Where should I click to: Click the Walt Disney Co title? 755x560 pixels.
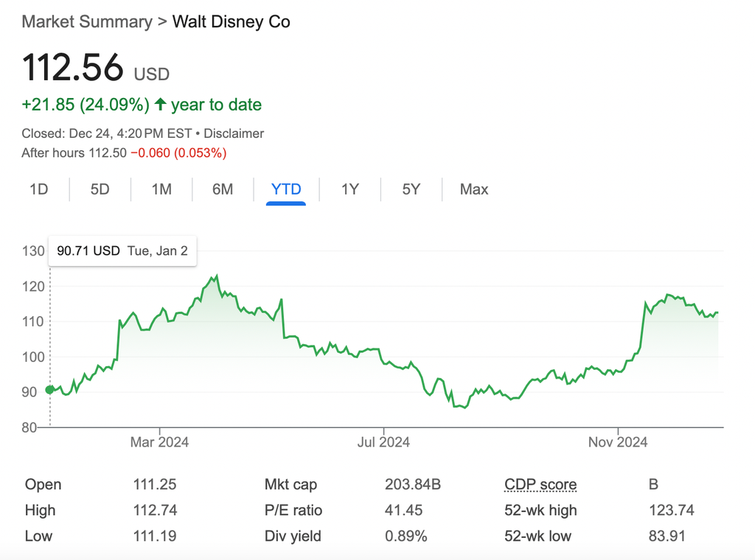pos(231,22)
